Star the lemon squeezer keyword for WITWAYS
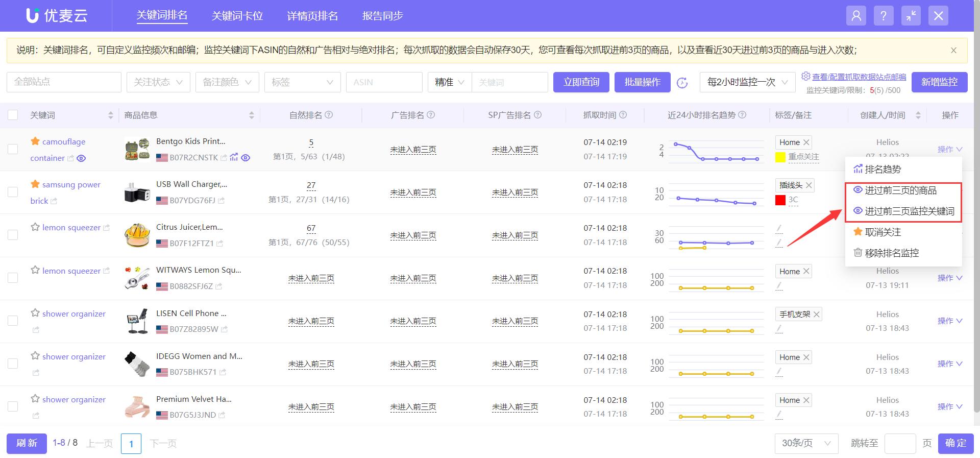Viewport: 980px width, 458px height. pos(35,270)
